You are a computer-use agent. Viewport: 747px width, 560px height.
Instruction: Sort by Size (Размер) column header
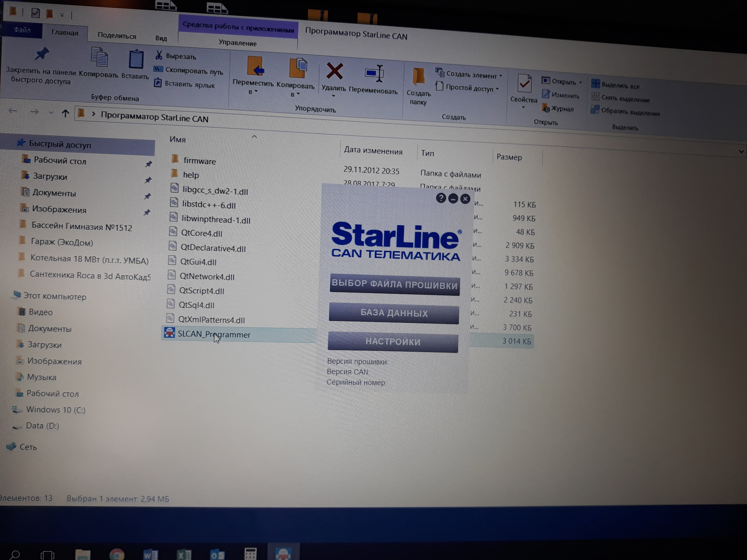tap(509, 157)
